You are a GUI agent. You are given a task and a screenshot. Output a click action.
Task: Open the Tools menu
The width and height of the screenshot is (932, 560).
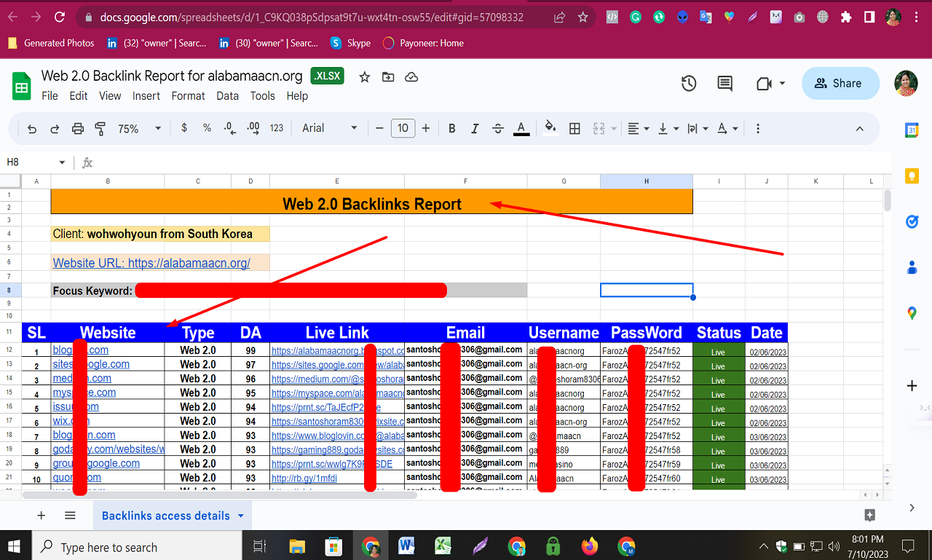pos(262,95)
